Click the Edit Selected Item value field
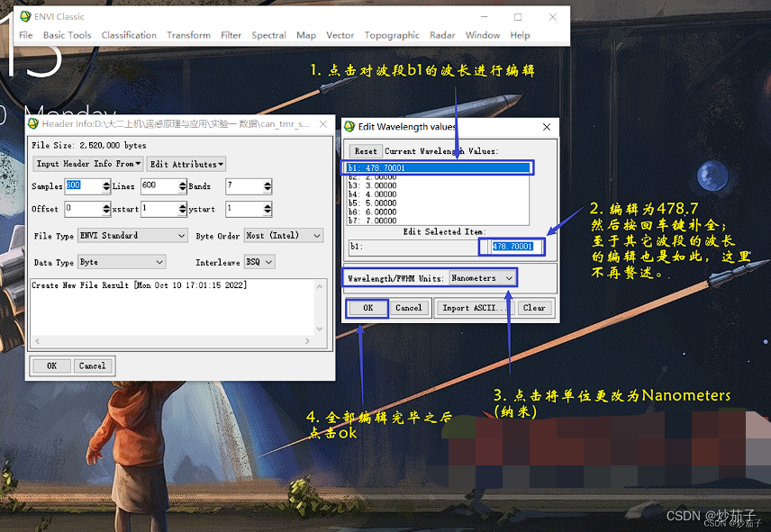Image resolution: width=771 pixels, height=532 pixels. pos(516,246)
